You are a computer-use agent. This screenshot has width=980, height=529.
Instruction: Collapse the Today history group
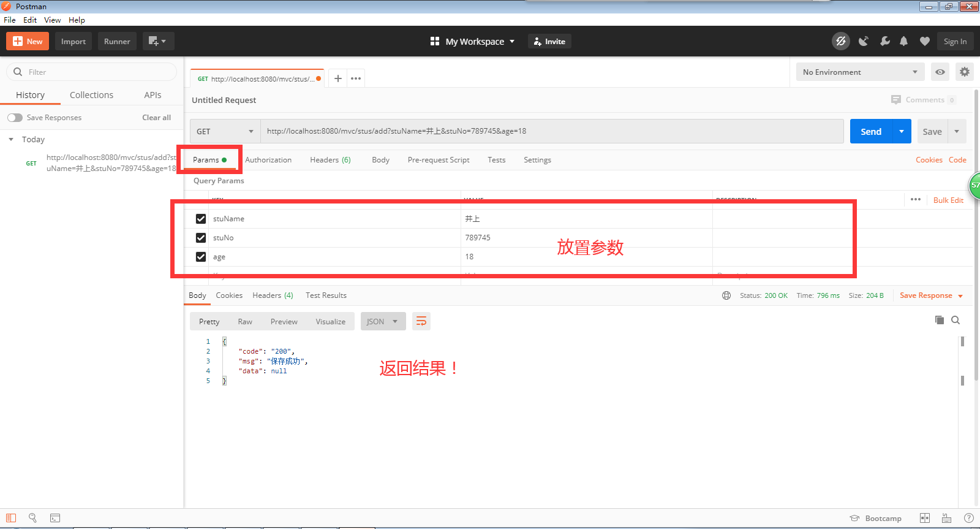click(11, 139)
